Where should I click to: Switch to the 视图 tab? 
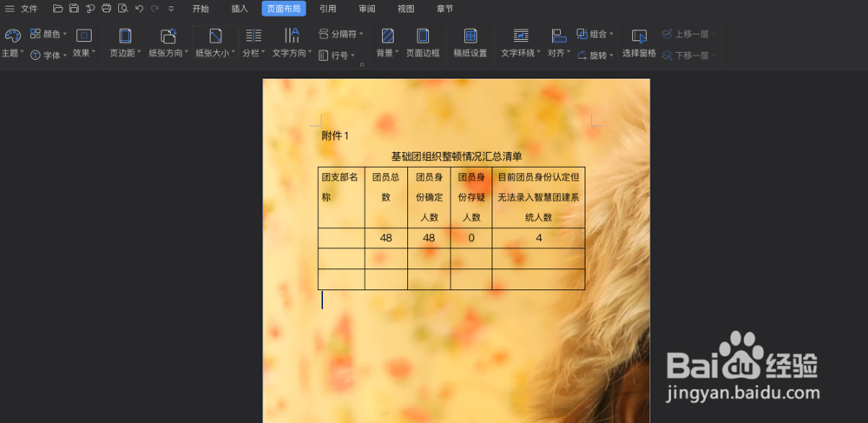pos(405,9)
